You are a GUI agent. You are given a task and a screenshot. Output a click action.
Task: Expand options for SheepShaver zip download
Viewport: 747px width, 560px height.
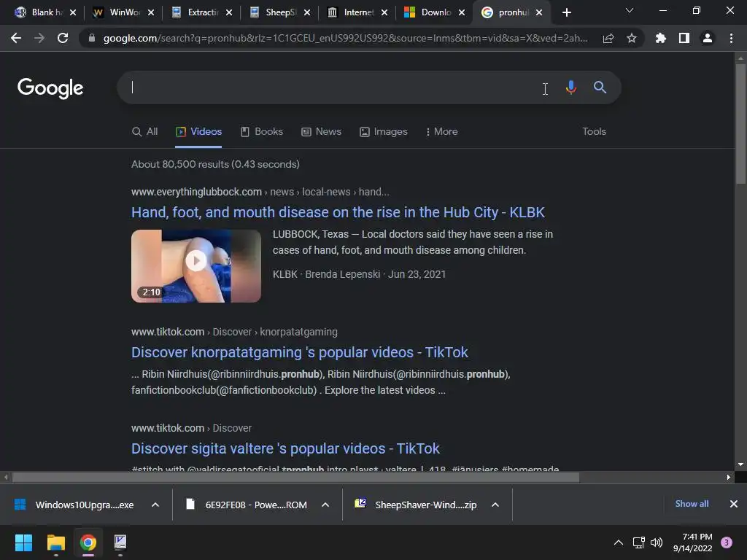pos(495,505)
